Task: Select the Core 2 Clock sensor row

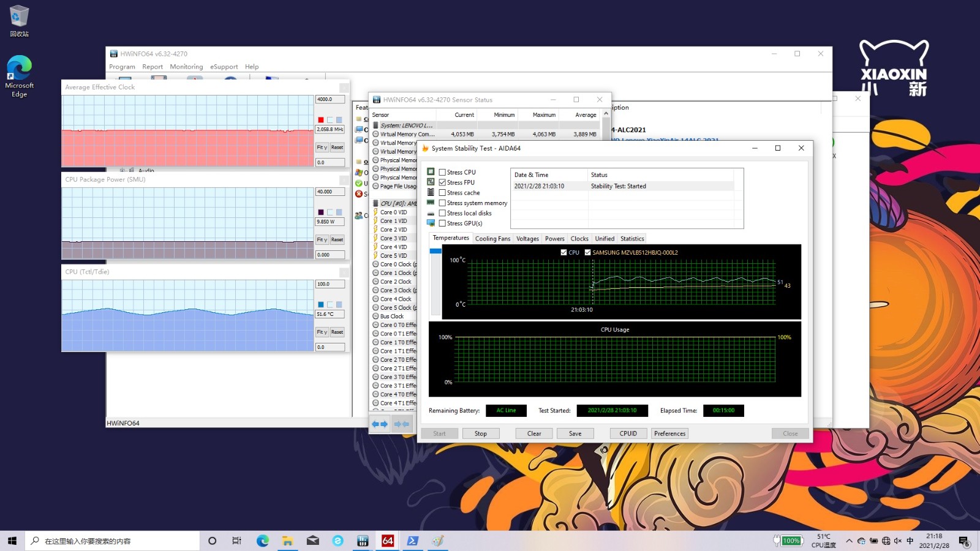Action: [x=394, y=282]
